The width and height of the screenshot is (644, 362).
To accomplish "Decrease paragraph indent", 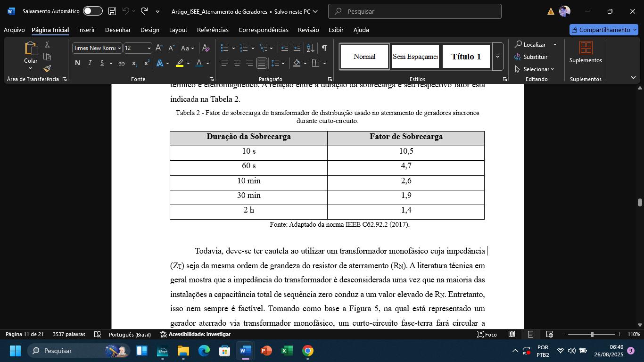I will coord(284,48).
